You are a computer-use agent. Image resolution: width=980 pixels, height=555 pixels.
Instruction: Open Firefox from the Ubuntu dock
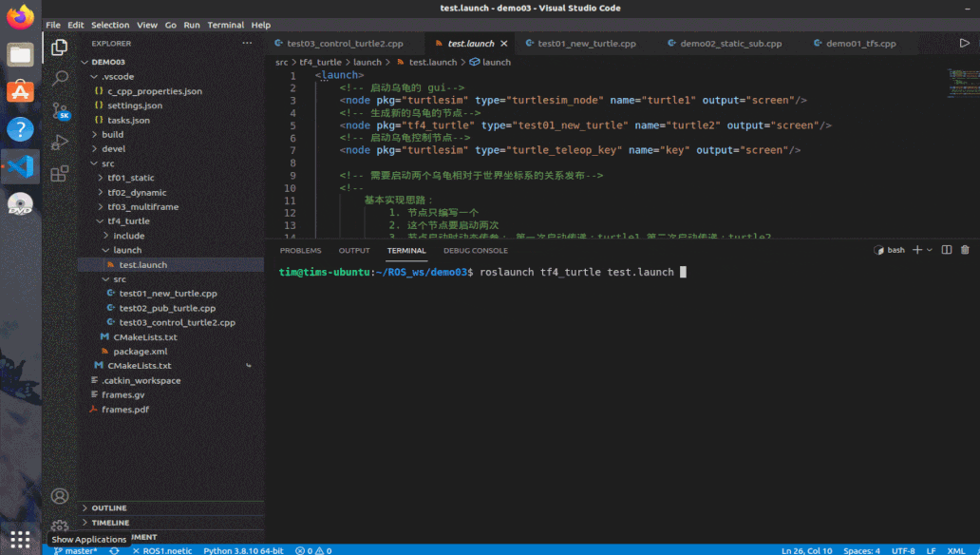pyautogui.click(x=20, y=17)
